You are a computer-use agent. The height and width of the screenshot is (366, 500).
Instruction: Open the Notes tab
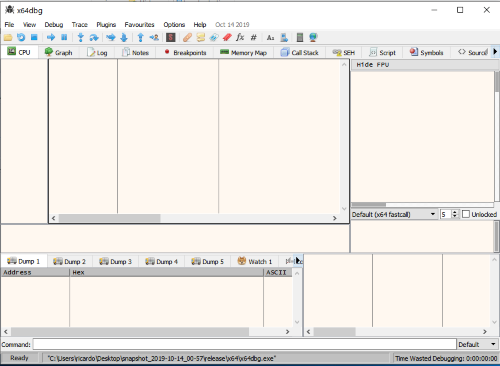pos(135,53)
